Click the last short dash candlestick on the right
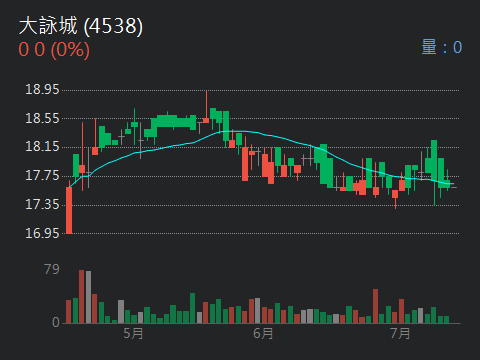Screen dimensions: 480x360 tap(454, 188)
